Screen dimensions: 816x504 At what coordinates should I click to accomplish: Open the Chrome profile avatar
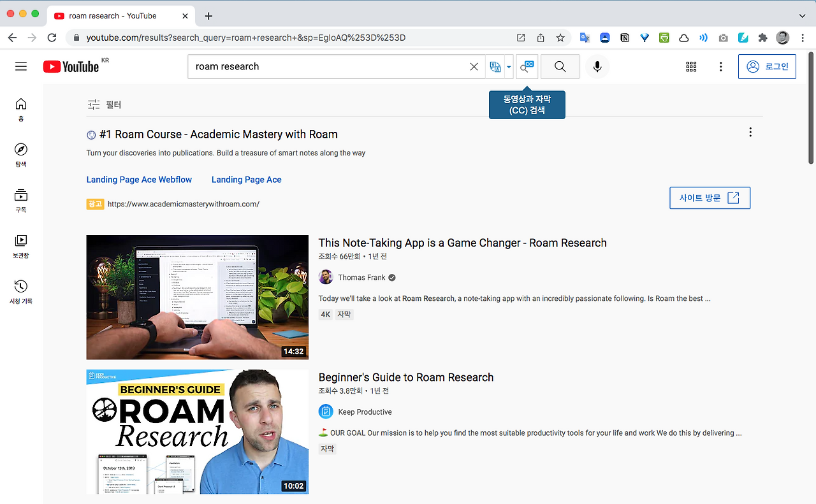pyautogui.click(x=783, y=38)
